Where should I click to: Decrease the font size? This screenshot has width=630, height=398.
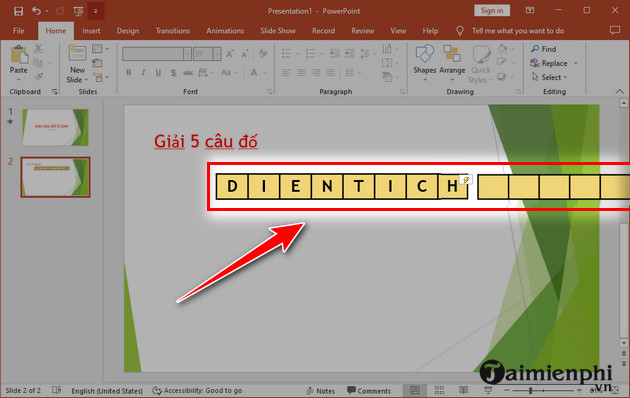tap(244, 54)
